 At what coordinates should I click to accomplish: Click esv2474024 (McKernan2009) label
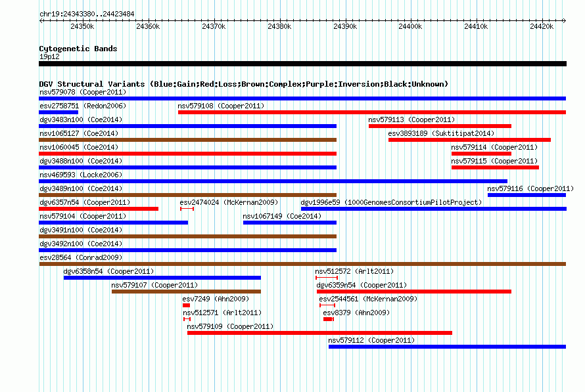(229, 202)
